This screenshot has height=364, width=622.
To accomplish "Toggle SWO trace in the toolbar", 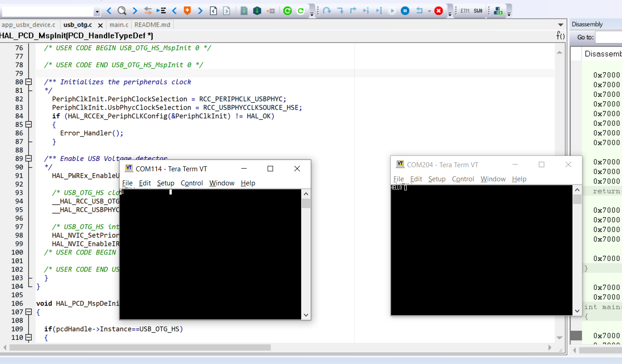I will pyautogui.click(x=478, y=10).
